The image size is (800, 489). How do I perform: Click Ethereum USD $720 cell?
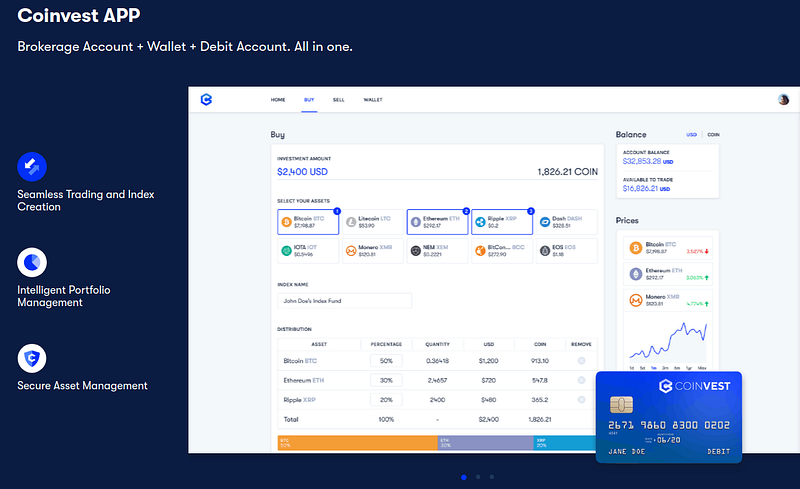click(x=488, y=380)
